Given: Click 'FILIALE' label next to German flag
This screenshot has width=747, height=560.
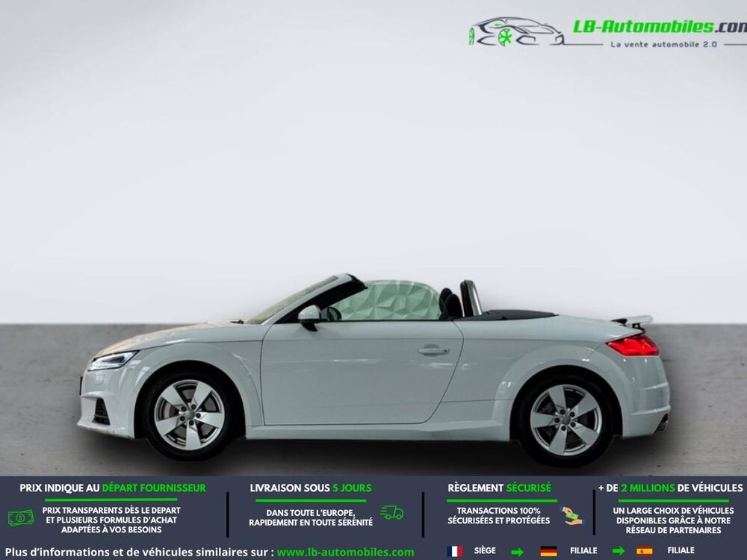Looking at the screenshot, I should pyautogui.click(x=583, y=550).
